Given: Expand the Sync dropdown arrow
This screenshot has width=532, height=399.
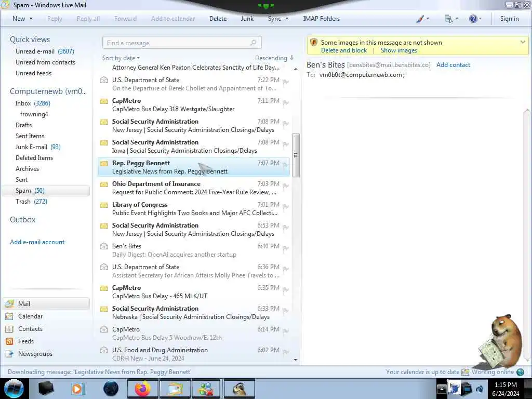Looking at the screenshot, I should (x=287, y=19).
